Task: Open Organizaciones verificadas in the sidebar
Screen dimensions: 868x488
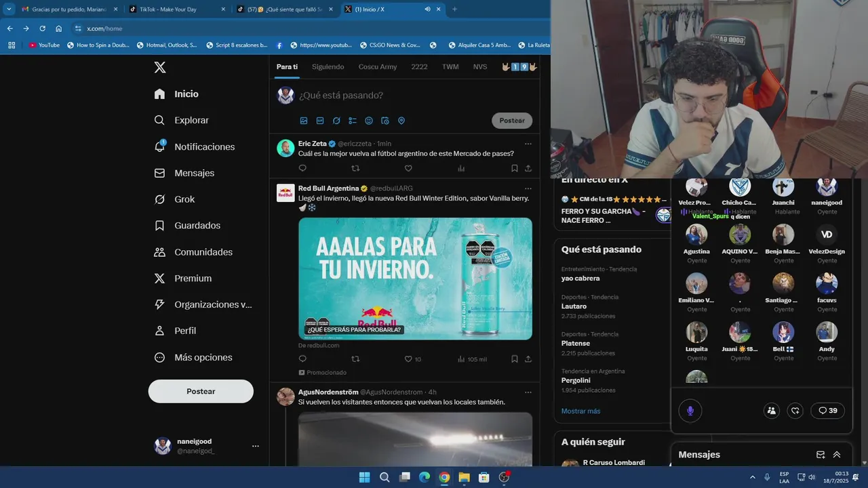Action: click(203, 304)
